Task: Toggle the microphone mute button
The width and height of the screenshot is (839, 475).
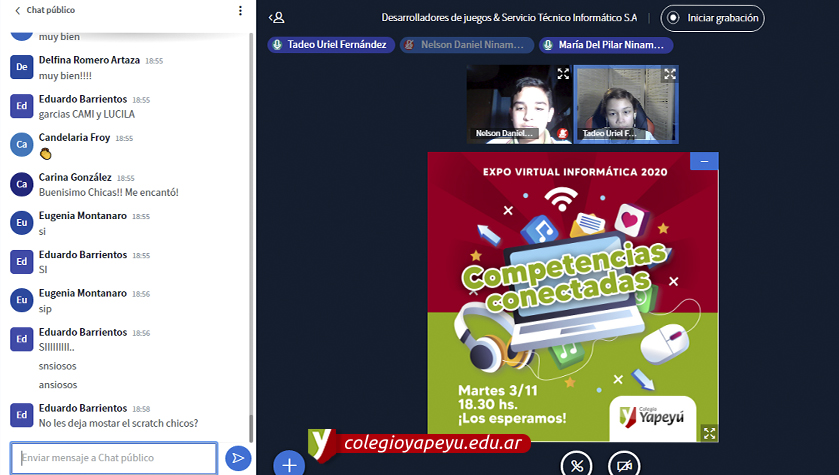Action: point(577,464)
